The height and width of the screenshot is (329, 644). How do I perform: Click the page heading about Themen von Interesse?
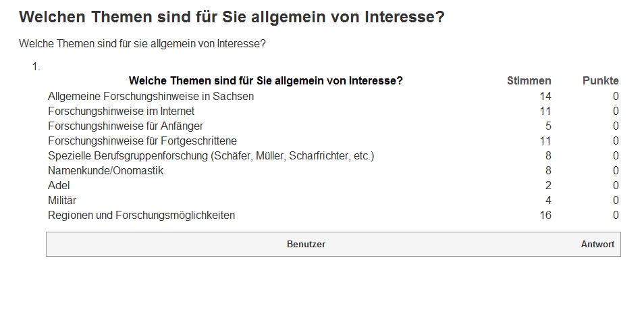pyautogui.click(x=232, y=18)
